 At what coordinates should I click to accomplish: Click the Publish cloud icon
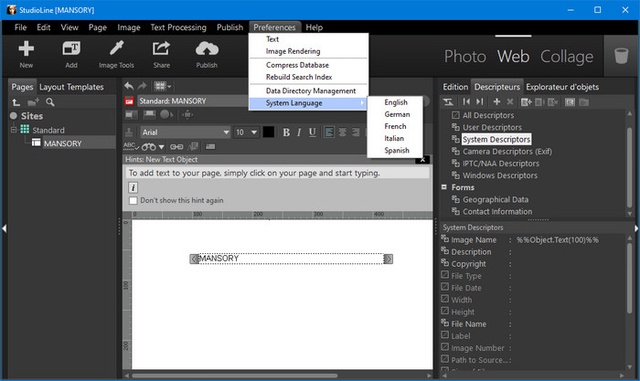[x=207, y=49]
